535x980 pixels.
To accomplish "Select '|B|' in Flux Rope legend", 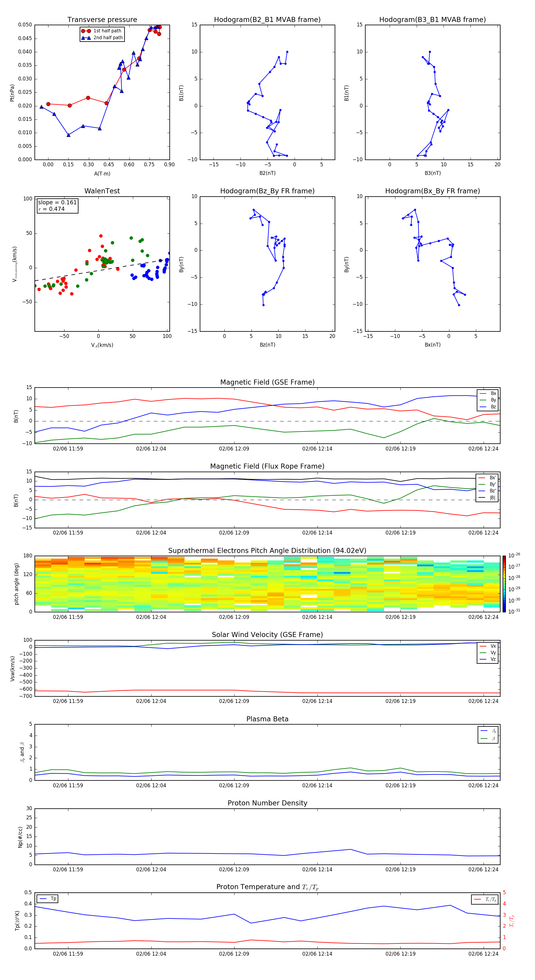I will pyautogui.click(x=487, y=498).
